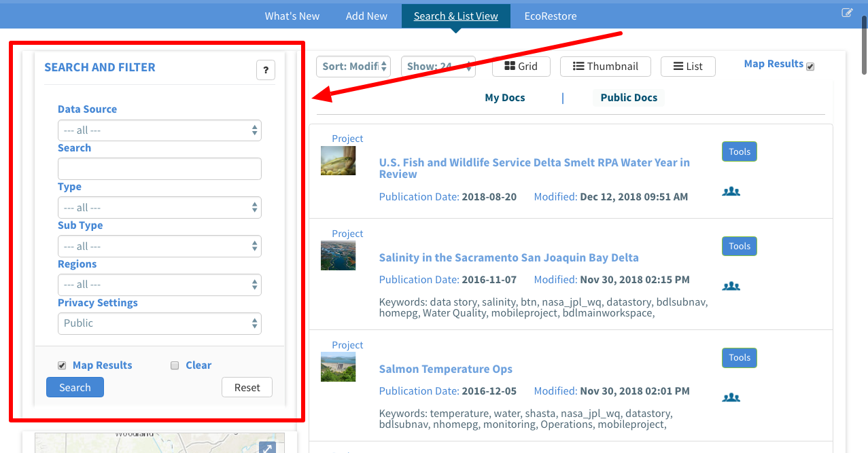
Task: Open the Privacy Settings dropdown
Action: tap(160, 323)
